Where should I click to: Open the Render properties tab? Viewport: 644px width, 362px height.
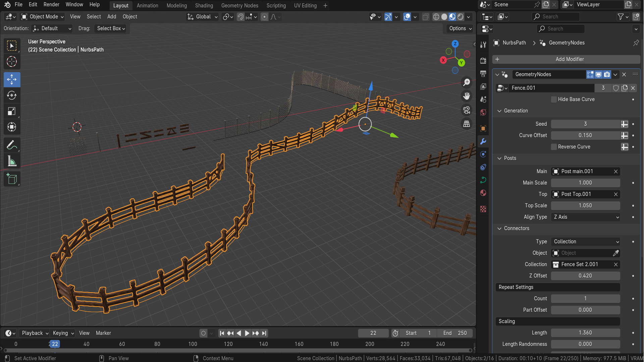(483, 61)
